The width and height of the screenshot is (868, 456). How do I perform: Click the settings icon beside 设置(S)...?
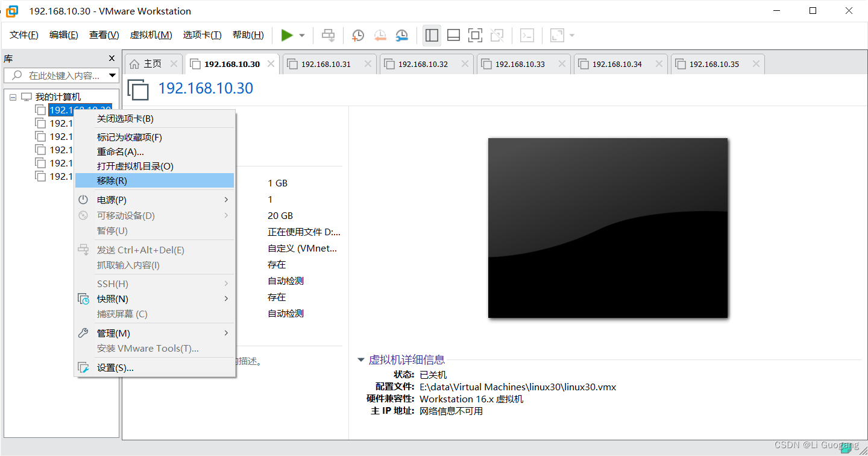point(84,368)
